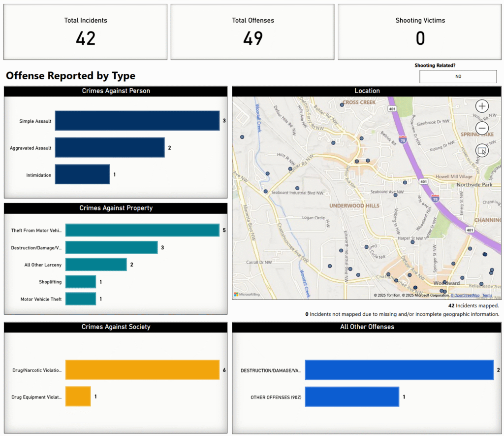
Task: Click the Shoplifting bar
Action: click(80, 282)
